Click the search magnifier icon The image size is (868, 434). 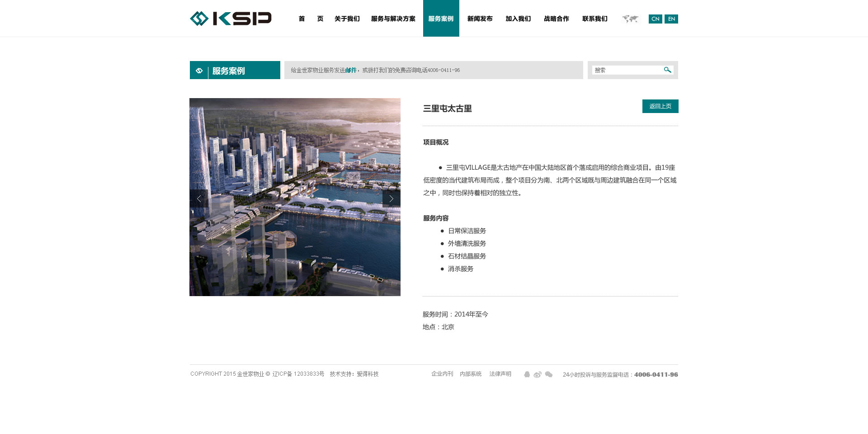click(x=667, y=70)
